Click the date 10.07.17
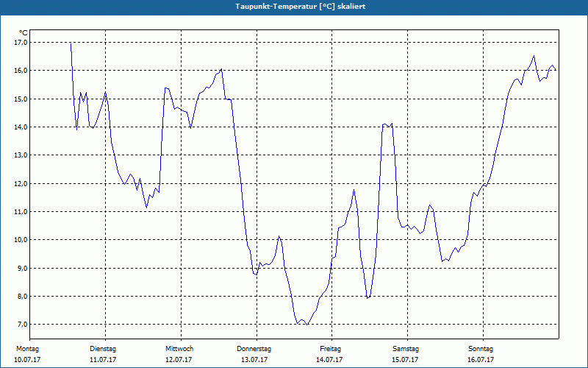588x368 pixels. pyautogui.click(x=27, y=360)
